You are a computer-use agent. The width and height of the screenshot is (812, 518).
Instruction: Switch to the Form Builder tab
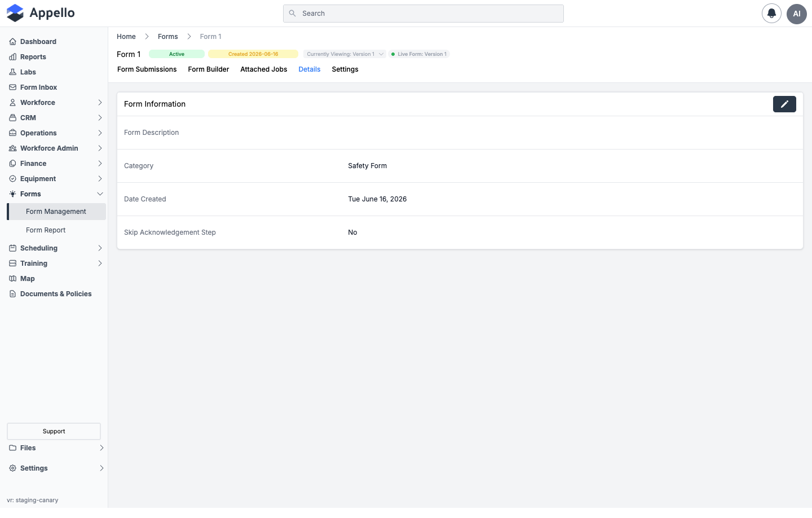pos(209,69)
